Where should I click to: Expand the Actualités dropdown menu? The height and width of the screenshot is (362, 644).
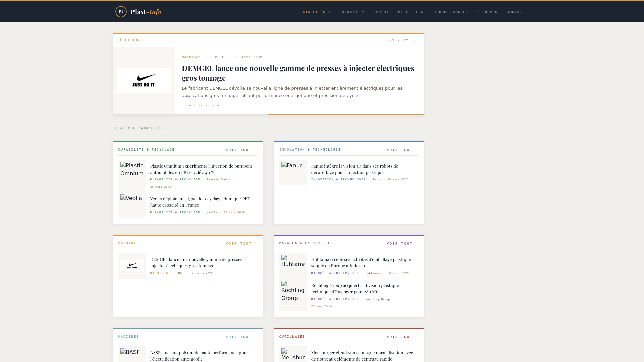point(315,12)
